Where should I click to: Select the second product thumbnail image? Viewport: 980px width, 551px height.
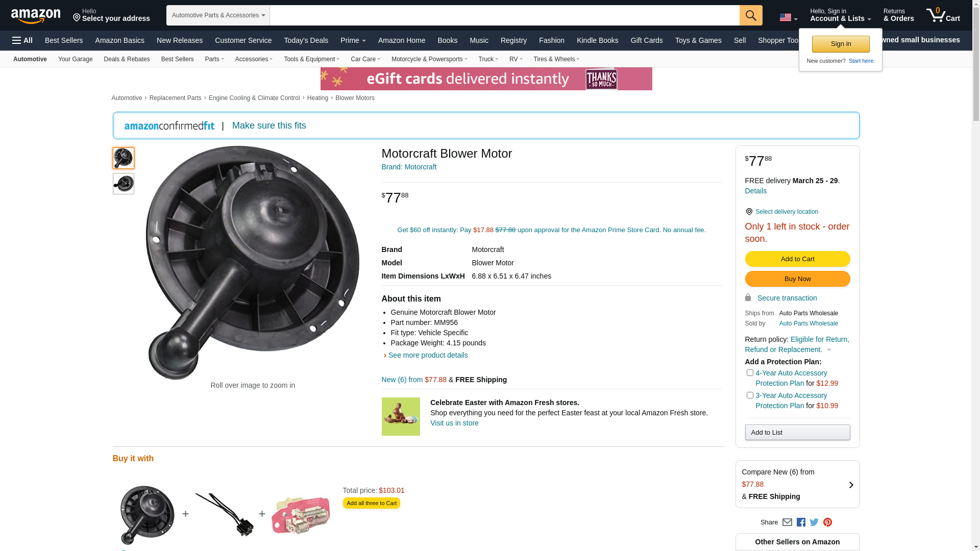pos(124,184)
